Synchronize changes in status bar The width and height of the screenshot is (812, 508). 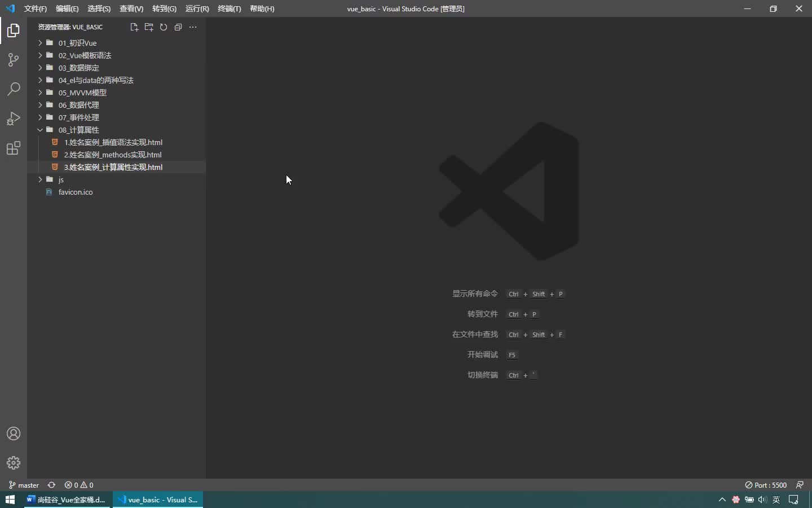(51, 485)
